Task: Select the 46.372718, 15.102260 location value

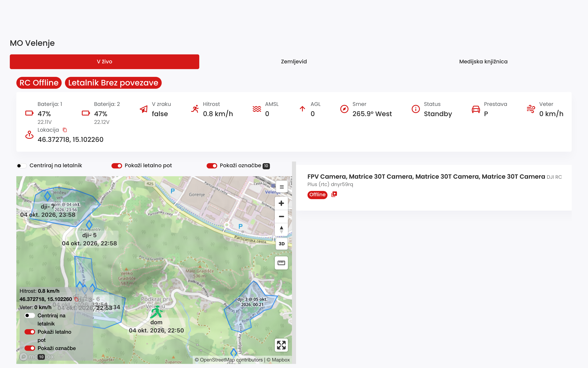Action: [70, 139]
